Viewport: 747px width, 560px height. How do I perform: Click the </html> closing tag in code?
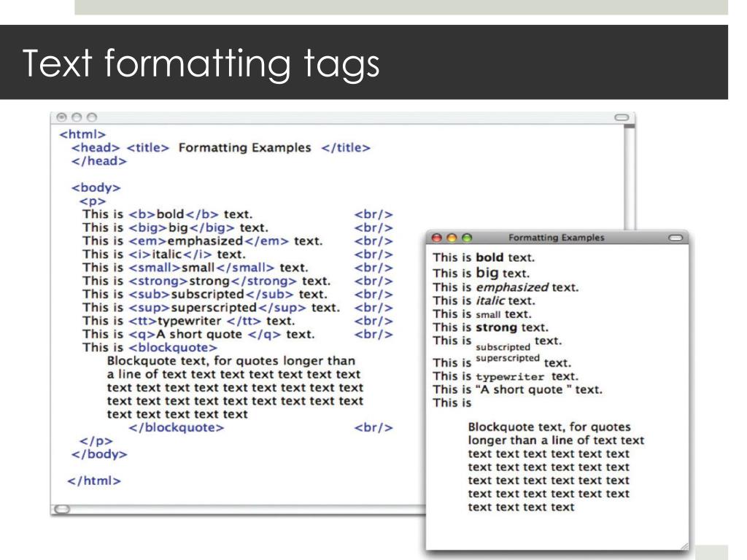(x=94, y=481)
